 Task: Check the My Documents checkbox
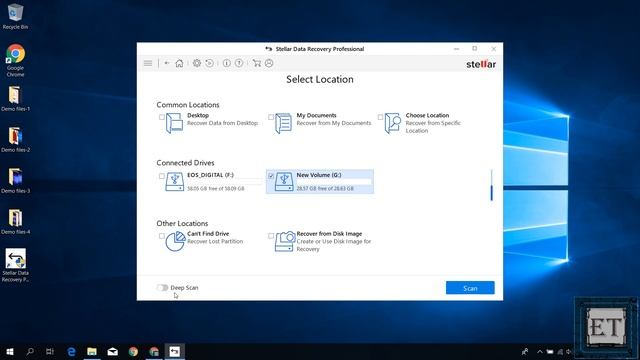click(x=271, y=117)
